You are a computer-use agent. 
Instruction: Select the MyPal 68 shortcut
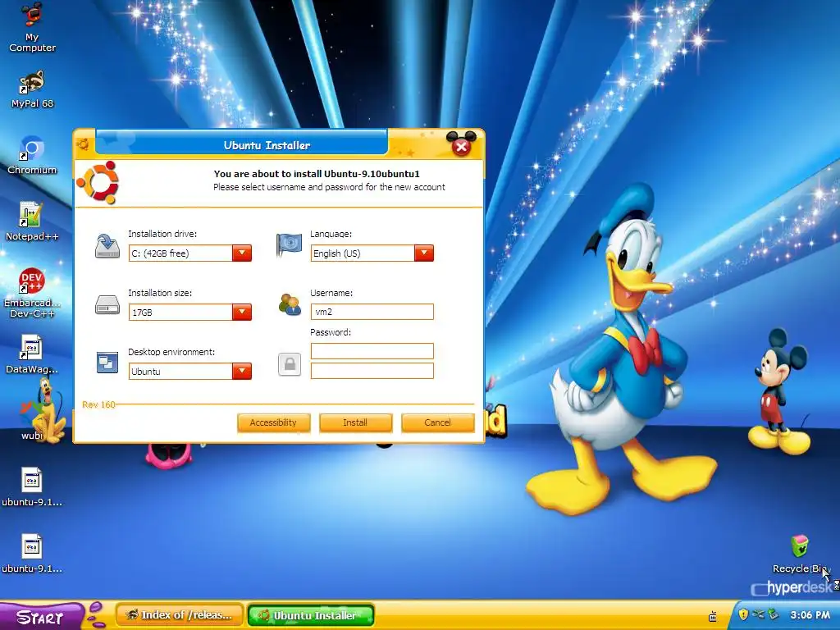pyautogui.click(x=32, y=89)
